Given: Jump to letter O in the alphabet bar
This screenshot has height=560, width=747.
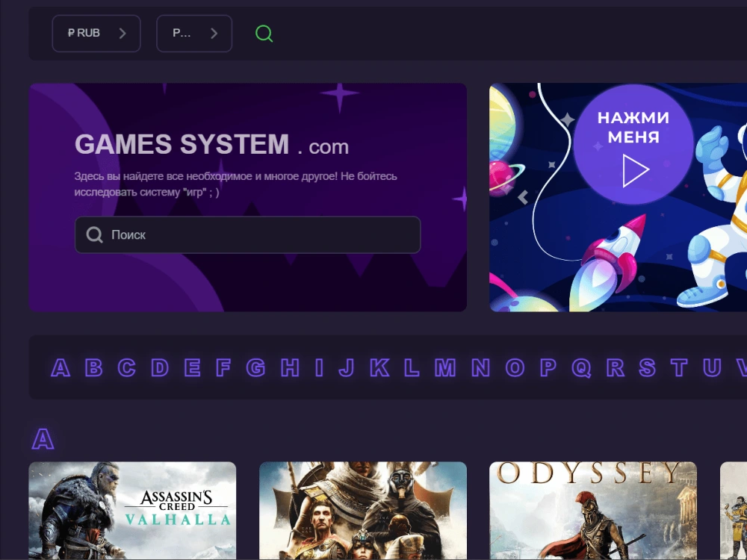Looking at the screenshot, I should [x=515, y=367].
